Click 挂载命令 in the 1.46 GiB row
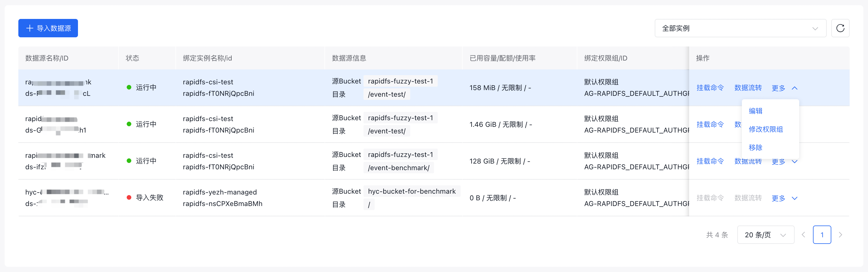Screen dimensions: 868x272 [x=710, y=124]
